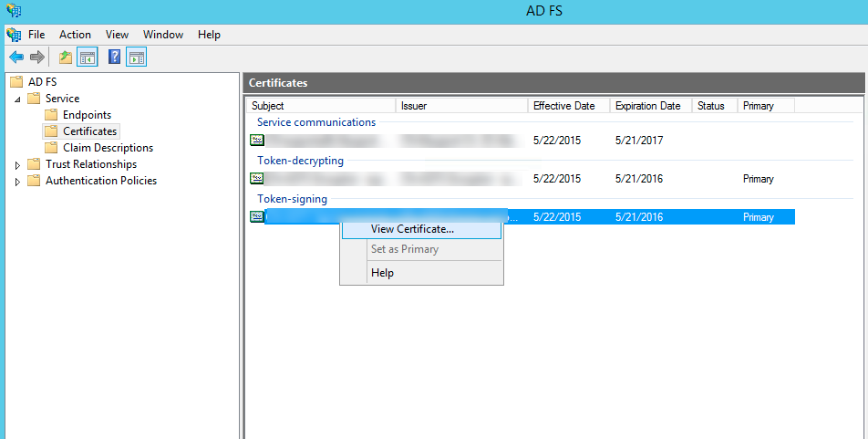This screenshot has height=439, width=868.
Task: Toggle the Show/Hide Action Pane button
Action: [136, 57]
